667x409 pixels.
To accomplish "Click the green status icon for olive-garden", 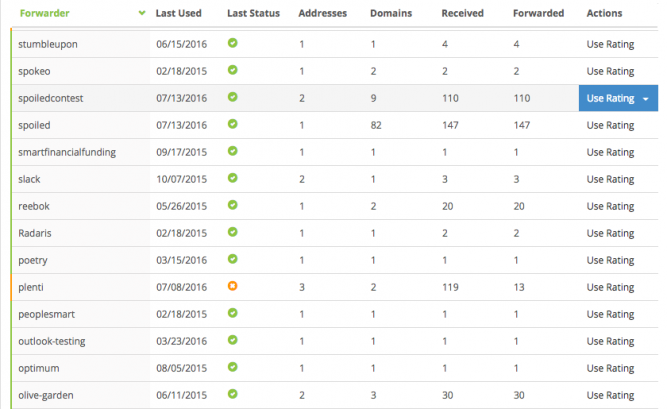I will pyautogui.click(x=232, y=394).
